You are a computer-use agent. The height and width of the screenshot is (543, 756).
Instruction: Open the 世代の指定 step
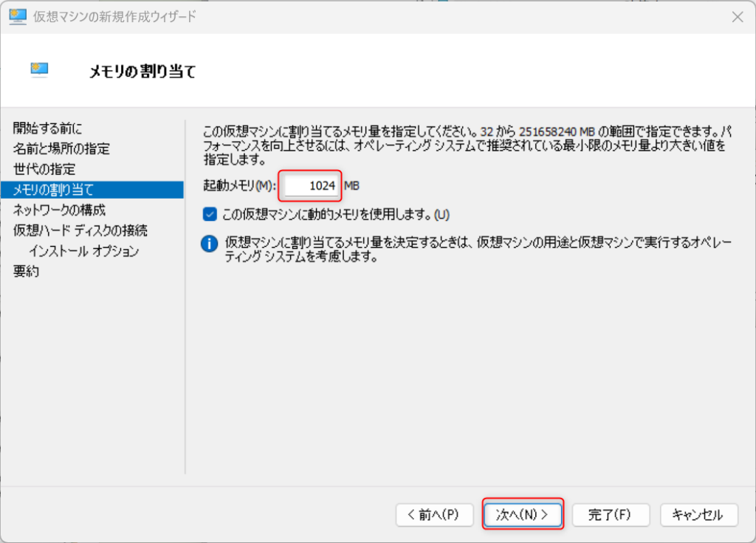click(44, 169)
